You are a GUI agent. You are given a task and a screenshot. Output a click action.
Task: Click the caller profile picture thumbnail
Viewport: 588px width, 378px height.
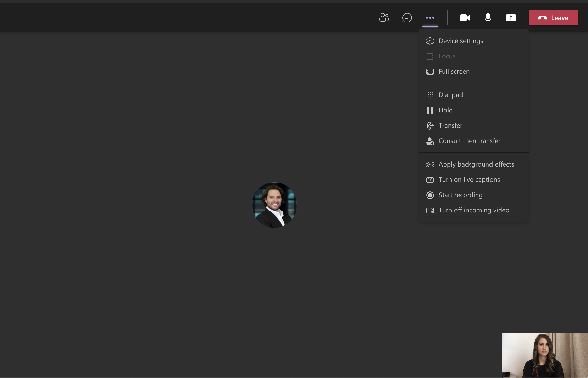click(275, 205)
